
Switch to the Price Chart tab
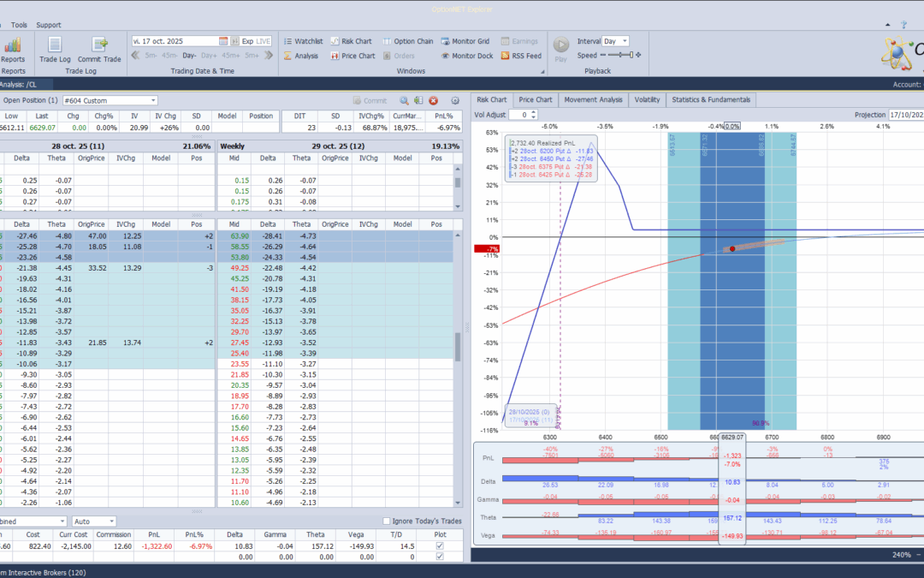(x=535, y=99)
